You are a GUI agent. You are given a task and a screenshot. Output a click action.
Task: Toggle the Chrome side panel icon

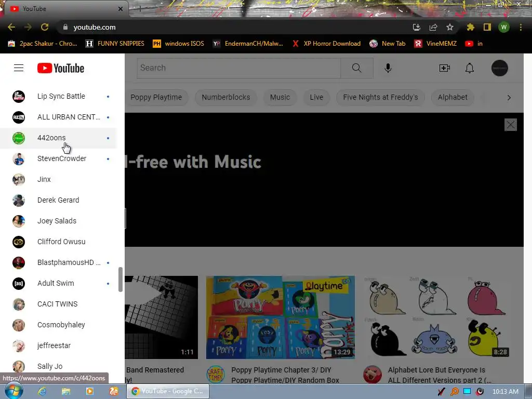[487, 27]
